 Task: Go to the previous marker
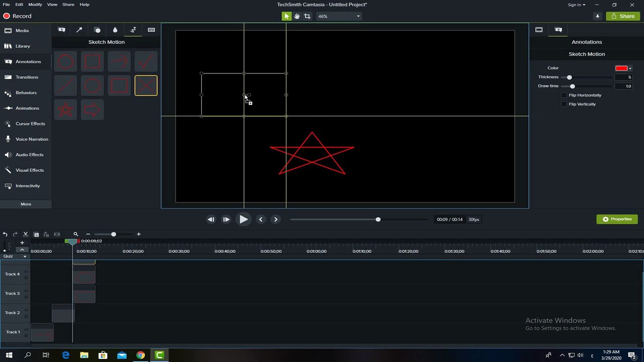[x=261, y=220]
